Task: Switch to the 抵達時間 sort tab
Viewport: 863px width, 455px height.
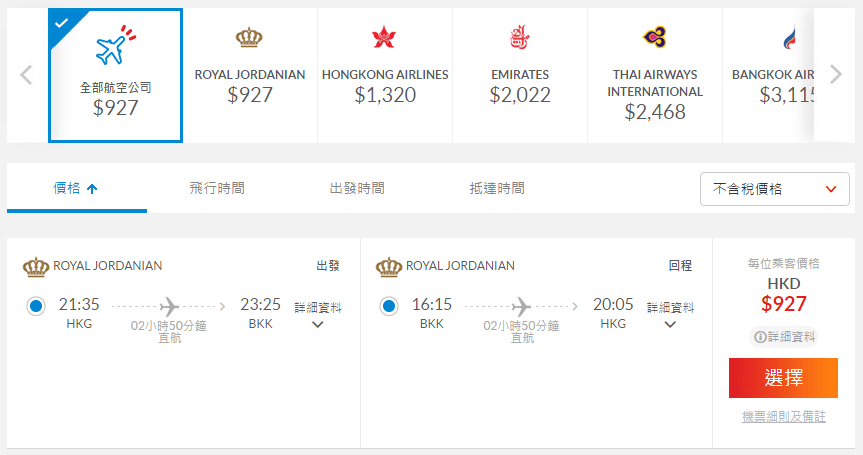Action: tap(497, 188)
